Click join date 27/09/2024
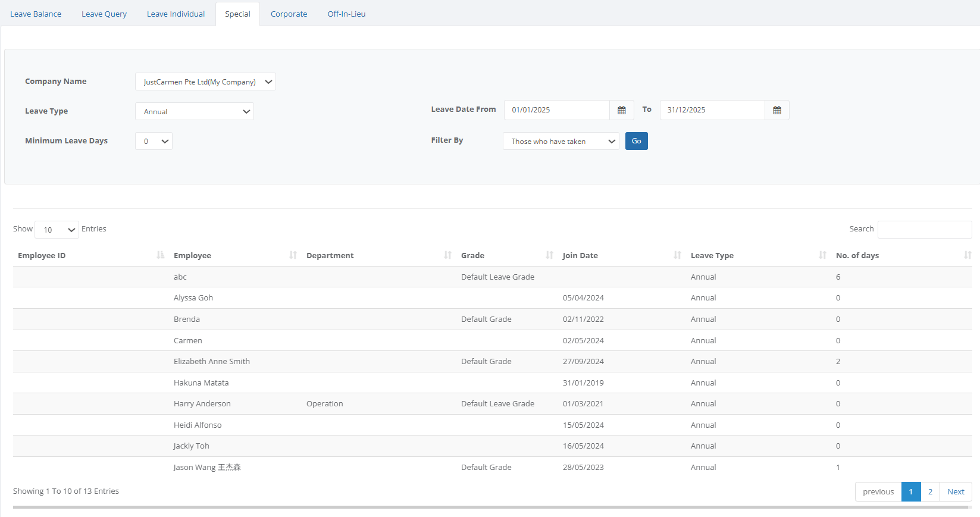 583,361
